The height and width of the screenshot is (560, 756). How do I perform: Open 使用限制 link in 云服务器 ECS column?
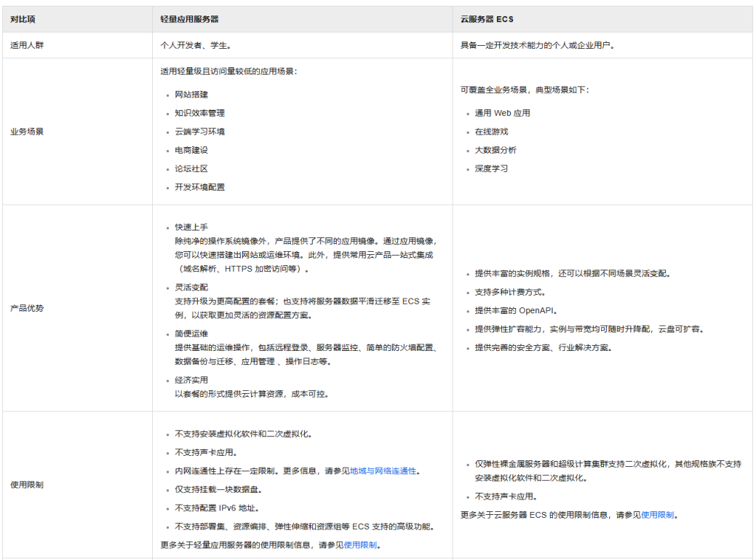(657, 515)
